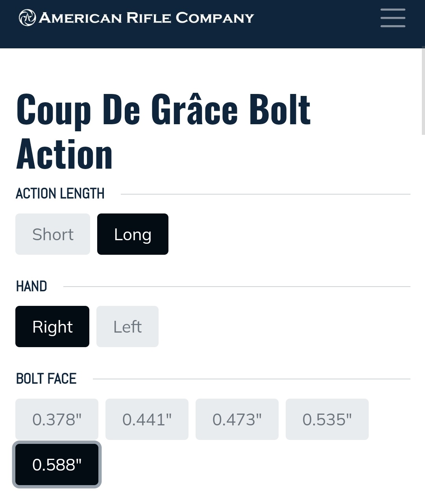This screenshot has width=425, height=504.
Task: Choose Right hand configuration
Action: click(52, 327)
